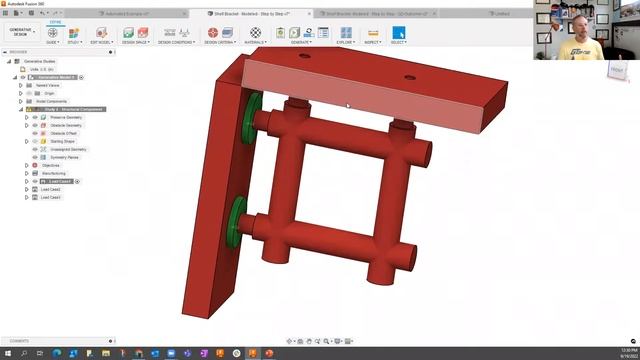Open the Generate dropdown menu
The height and width of the screenshot is (360, 640).
coord(302,42)
